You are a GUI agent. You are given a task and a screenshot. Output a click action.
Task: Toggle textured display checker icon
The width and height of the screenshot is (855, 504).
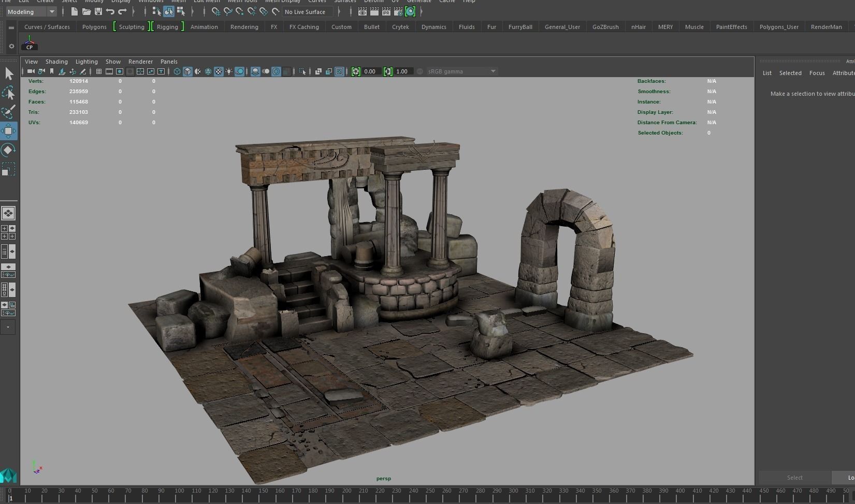coord(219,71)
